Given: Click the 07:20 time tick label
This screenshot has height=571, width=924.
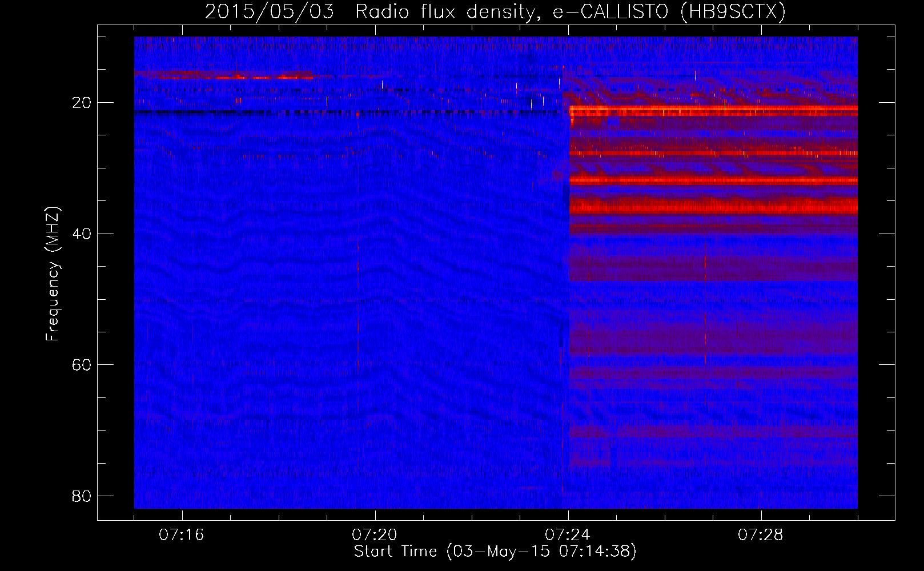Looking at the screenshot, I should pyautogui.click(x=375, y=535).
